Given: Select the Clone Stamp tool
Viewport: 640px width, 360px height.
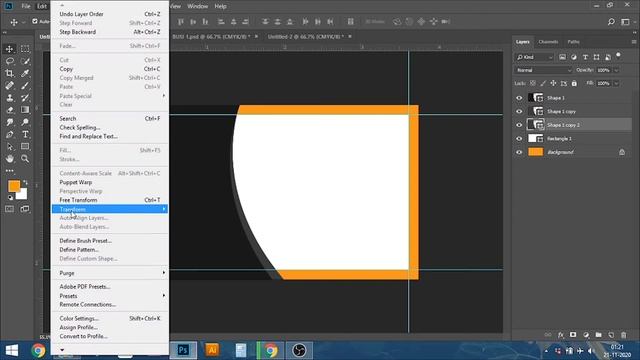Looking at the screenshot, I should [9, 98].
